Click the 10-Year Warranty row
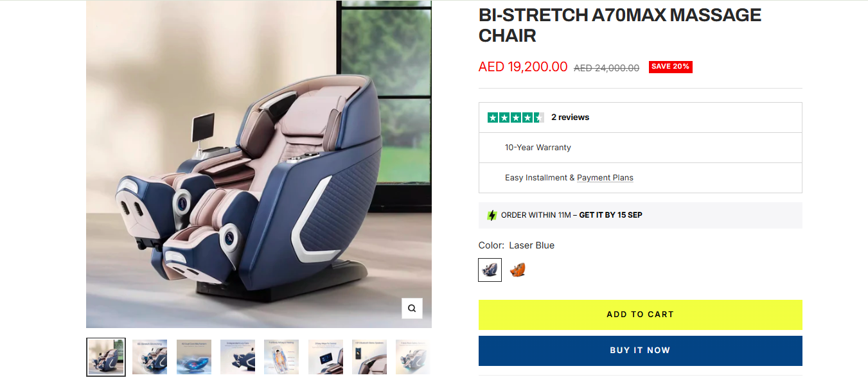The width and height of the screenshot is (868, 382). click(x=641, y=148)
